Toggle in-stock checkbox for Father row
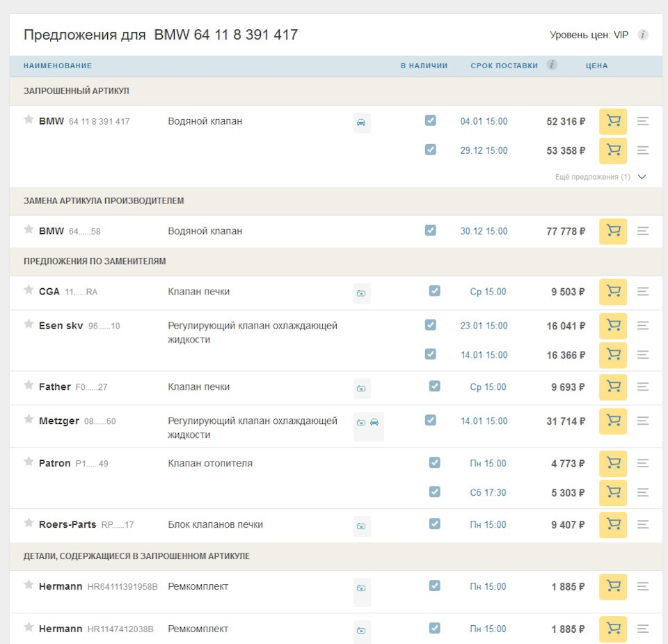 (434, 386)
